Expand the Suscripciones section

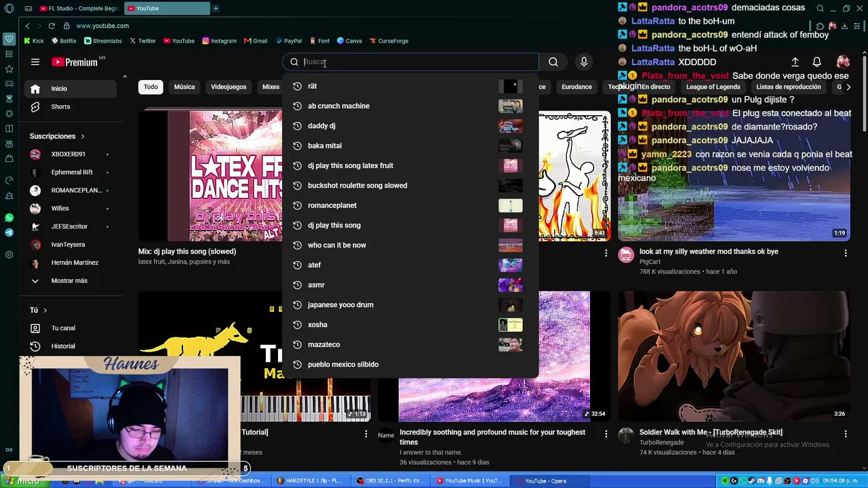57,136
